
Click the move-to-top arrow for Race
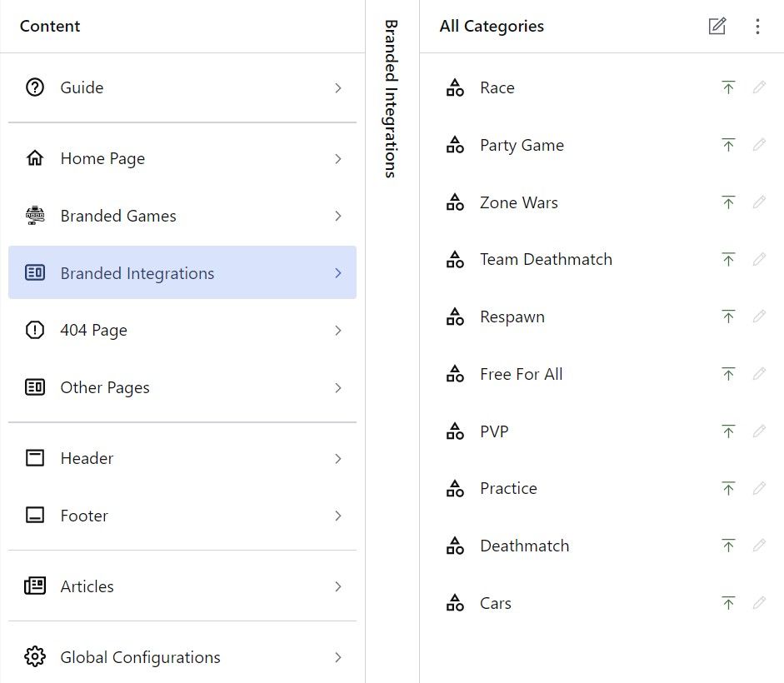click(x=728, y=87)
